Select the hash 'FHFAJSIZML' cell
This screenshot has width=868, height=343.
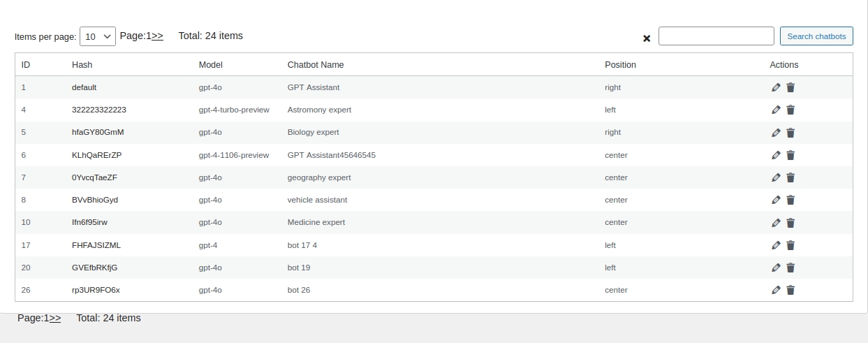click(96, 245)
